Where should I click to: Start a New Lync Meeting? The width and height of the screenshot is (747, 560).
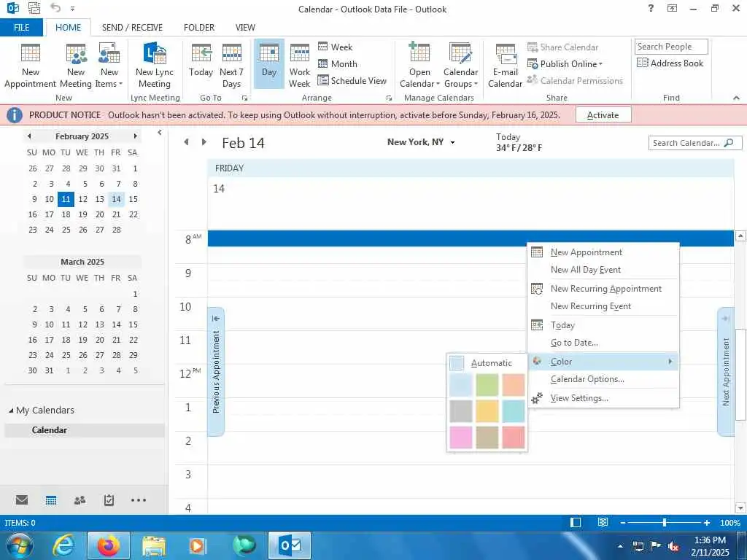[x=155, y=65]
